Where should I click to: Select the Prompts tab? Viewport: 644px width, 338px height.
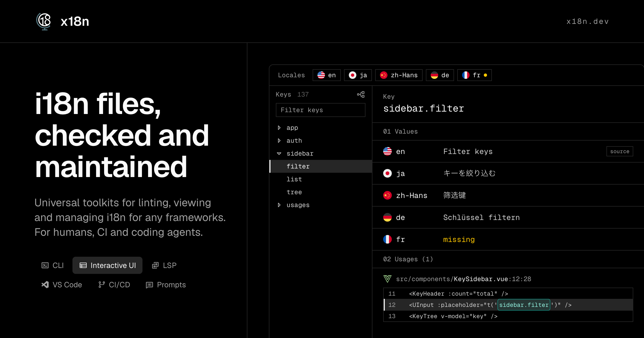click(x=166, y=285)
